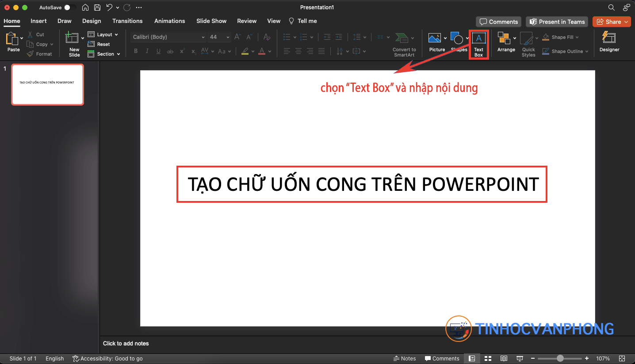The width and height of the screenshot is (635, 364).
Task: Align text right
Action: pyautogui.click(x=310, y=51)
